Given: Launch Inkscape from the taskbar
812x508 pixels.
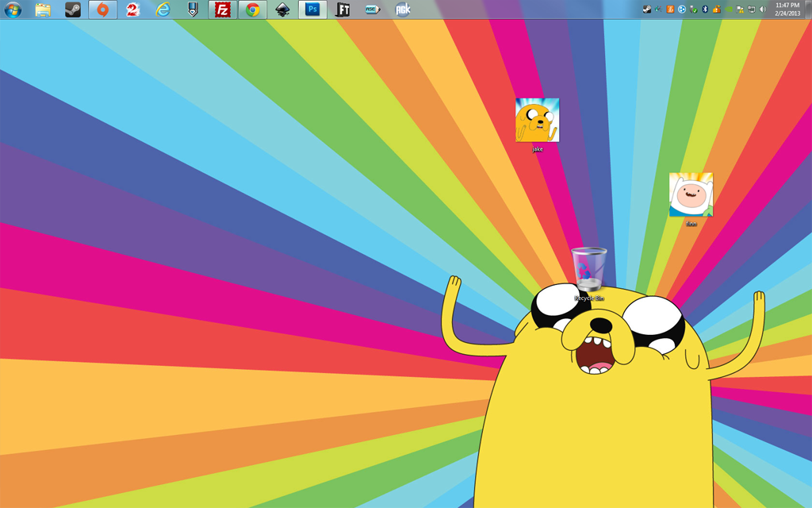Looking at the screenshot, I should 282,10.
